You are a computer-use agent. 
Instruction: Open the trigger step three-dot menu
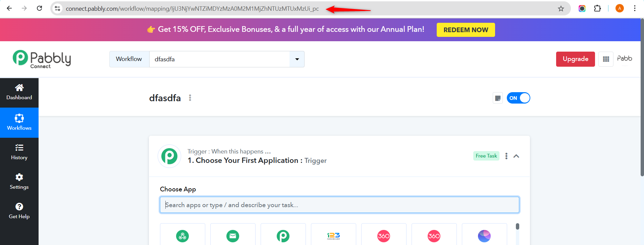(506, 156)
